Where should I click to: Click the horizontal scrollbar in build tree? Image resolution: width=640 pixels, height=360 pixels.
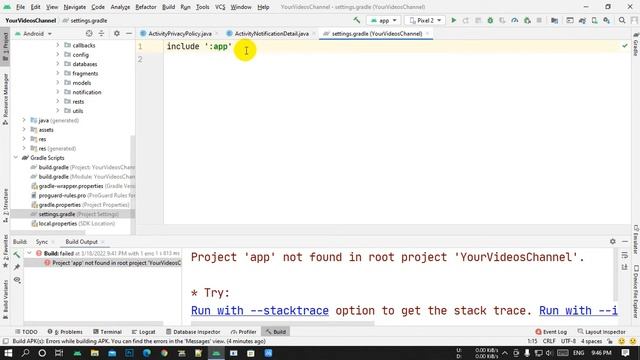[x=93, y=323]
